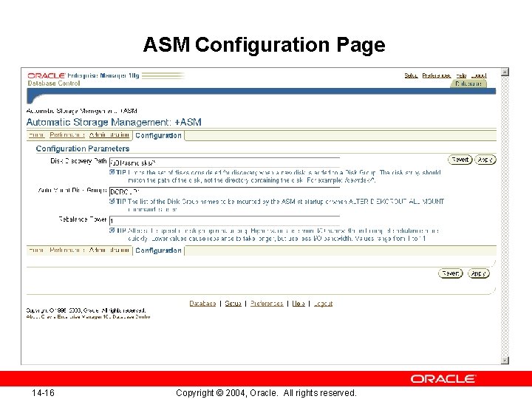
Task: Switch to Administration tab in lower tab bar
Action: [x=109, y=250]
